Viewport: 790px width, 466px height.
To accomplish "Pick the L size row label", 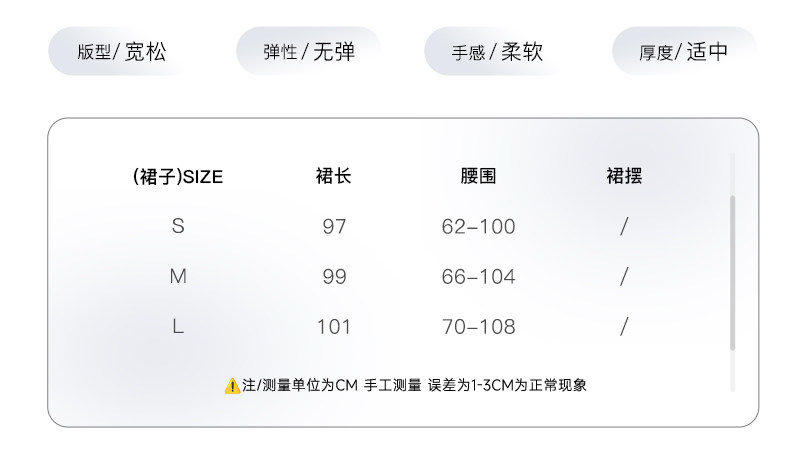I will point(178,326).
